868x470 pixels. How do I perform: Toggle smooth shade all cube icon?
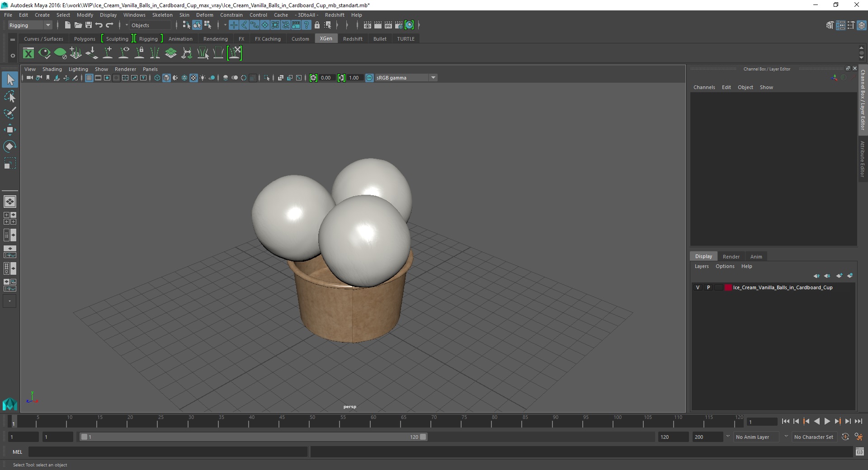(166, 78)
